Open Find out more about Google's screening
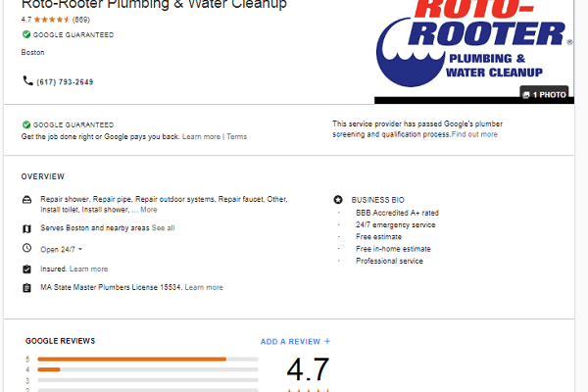Viewport: 588px width, 392px height. [x=474, y=134]
